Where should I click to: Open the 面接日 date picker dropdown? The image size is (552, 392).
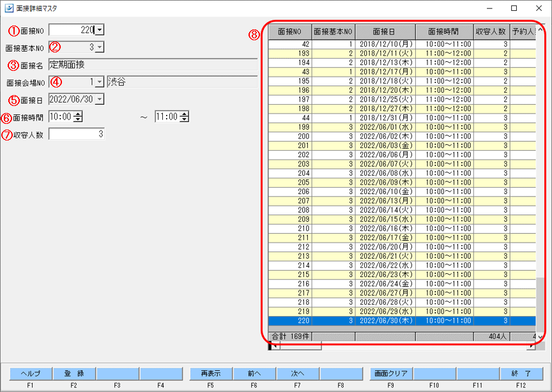pyautogui.click(x=100, y=99)
